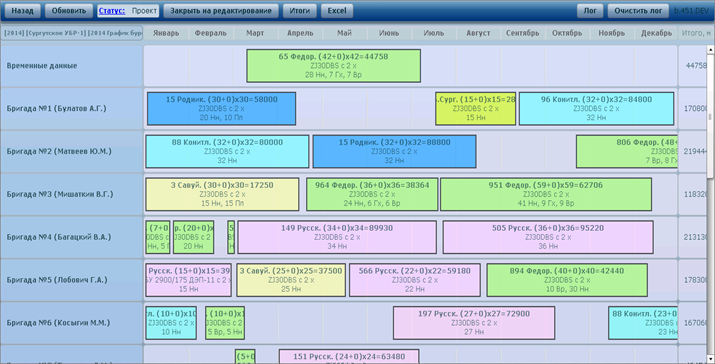Select yellow Сург. block in Бригада №1

pos(476,109)
